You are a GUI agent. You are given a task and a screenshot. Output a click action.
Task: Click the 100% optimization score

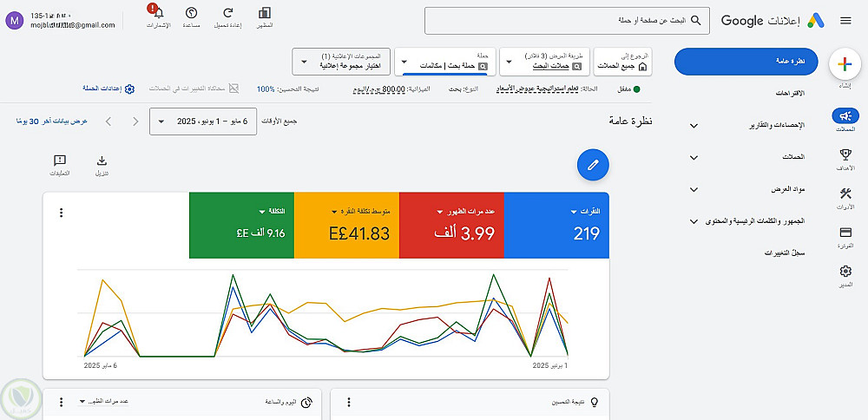click(266, 89)
